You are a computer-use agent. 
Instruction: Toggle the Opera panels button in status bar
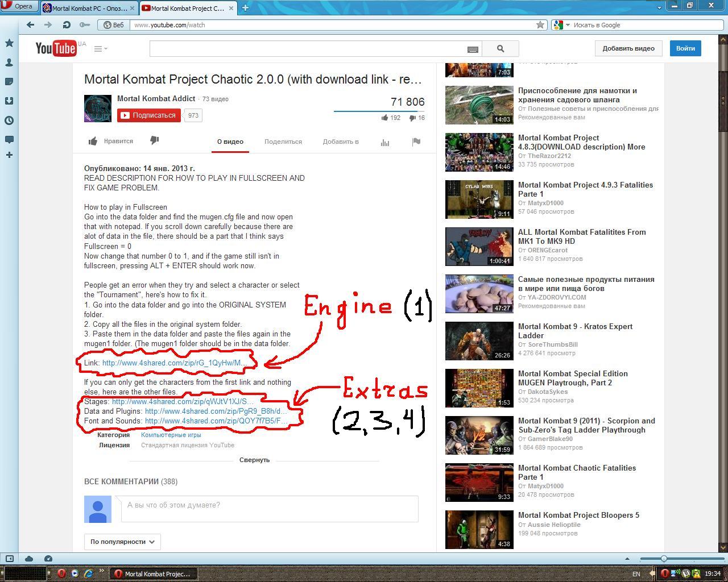[x=9, y=559]
